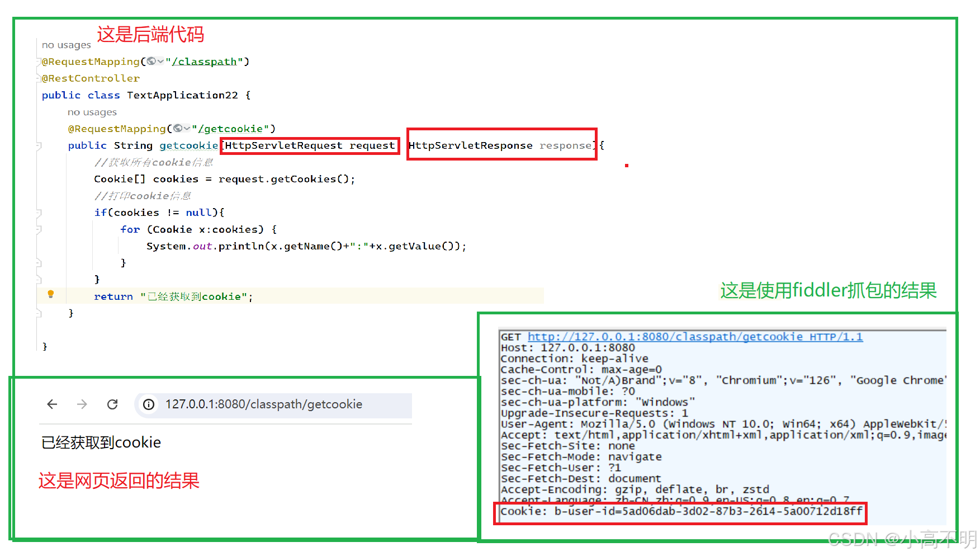Image resolution: width=980 pixels, height=556 pixels.
Task: Click the Sec-Fetch-Dest: document header
Action: (581, 479)
